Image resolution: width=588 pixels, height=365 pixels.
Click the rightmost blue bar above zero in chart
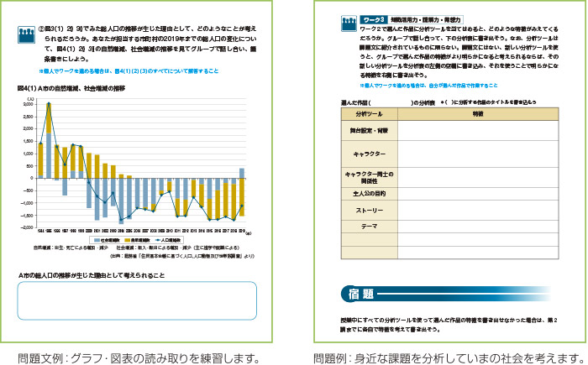(242, 173)
